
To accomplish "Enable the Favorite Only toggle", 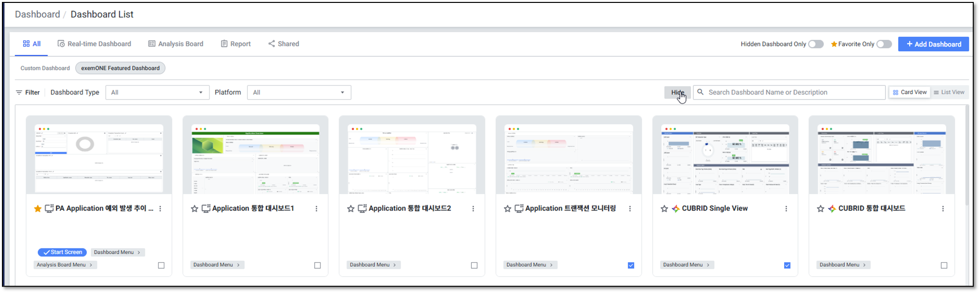I will [x=884, y=44].
